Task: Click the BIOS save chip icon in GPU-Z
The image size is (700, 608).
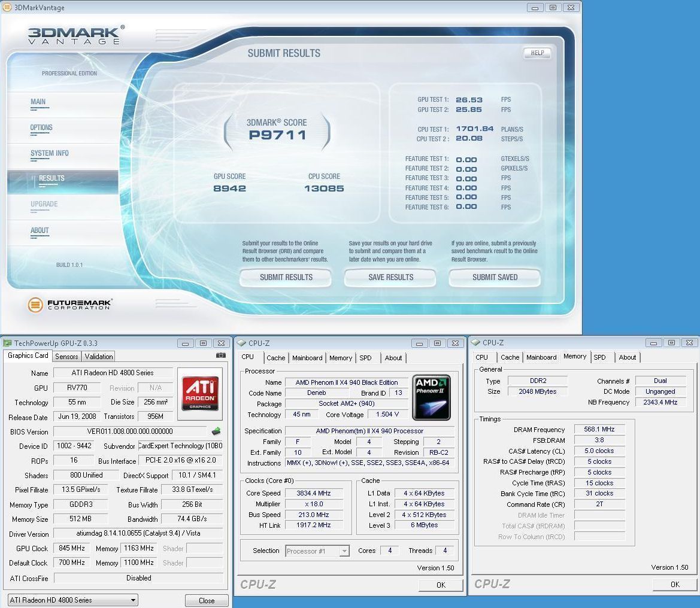Action: 216,431
